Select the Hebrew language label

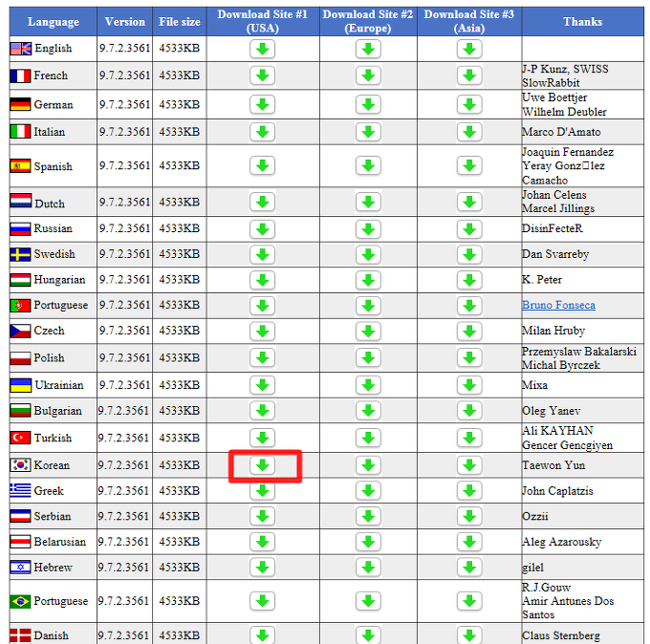click(54, 568)
